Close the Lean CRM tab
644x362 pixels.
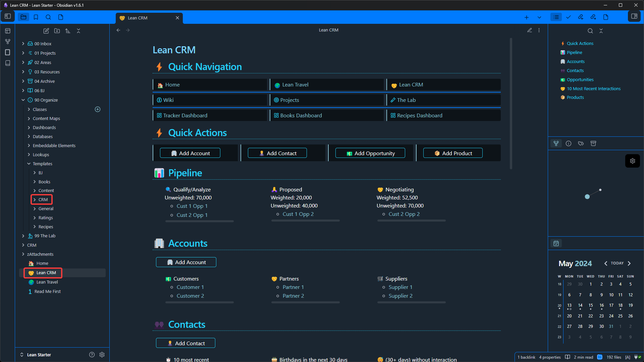(177, 18)
